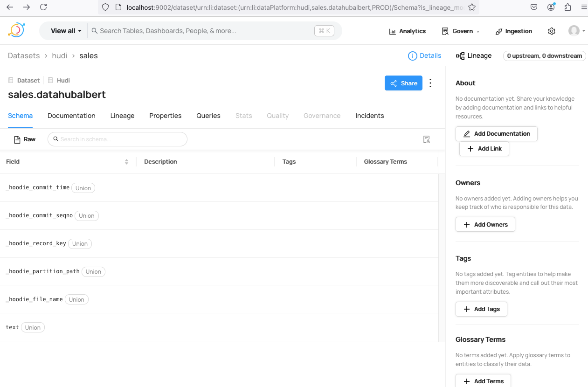Click Add Tags button

click(481, 309)
